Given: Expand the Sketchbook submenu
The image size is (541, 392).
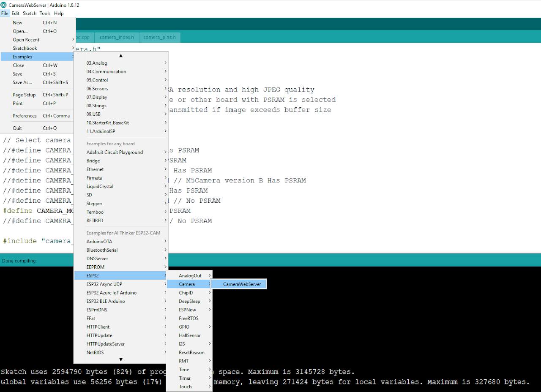Looking at the screenshot, I should pyautogui.click(x=38, y=48).
